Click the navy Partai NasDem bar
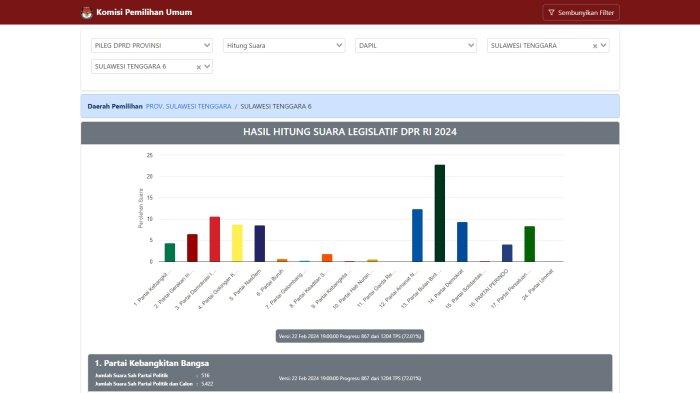Screen dimensions: 700x393 (259, 243)
